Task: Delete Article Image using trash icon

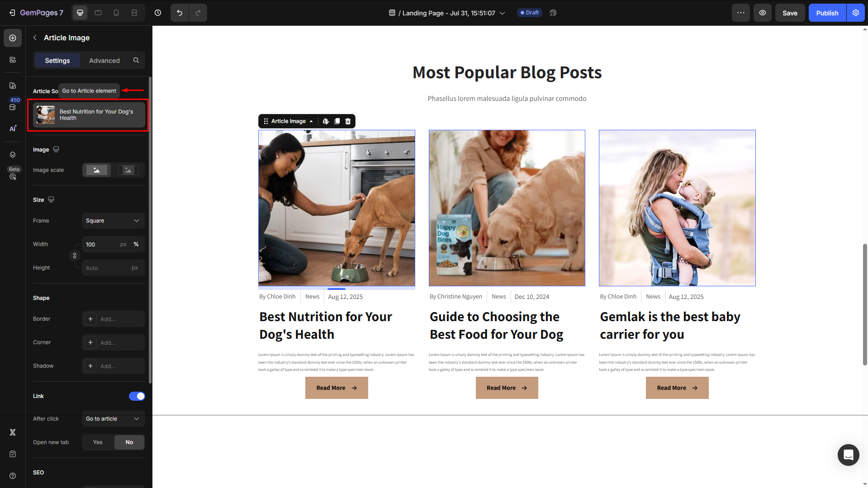Action: [348, 121]
